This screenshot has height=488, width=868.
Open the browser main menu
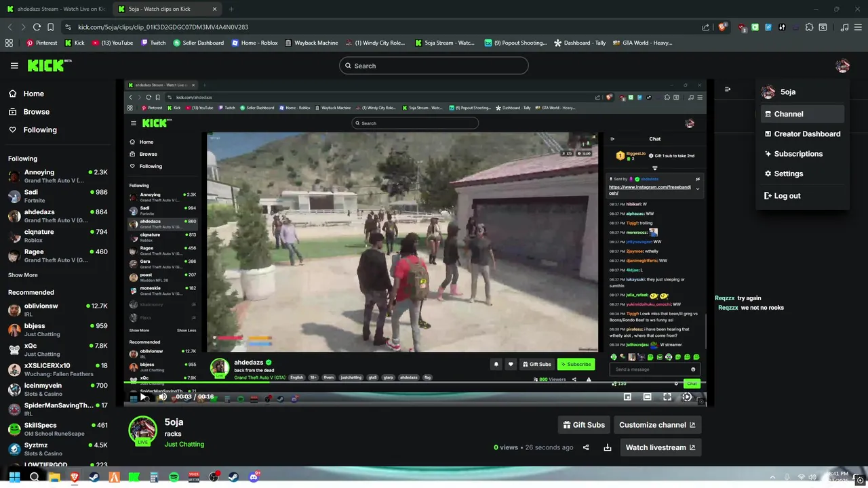pos(858,27)
